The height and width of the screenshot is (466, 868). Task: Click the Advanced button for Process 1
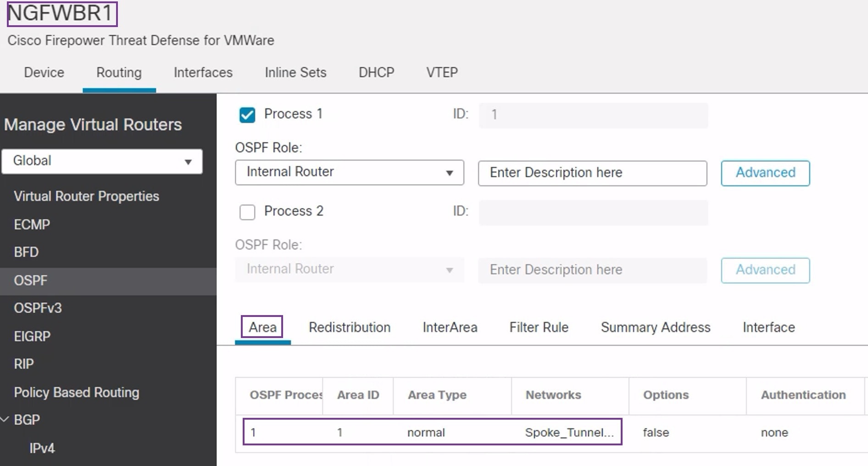(x=765, y=173)
